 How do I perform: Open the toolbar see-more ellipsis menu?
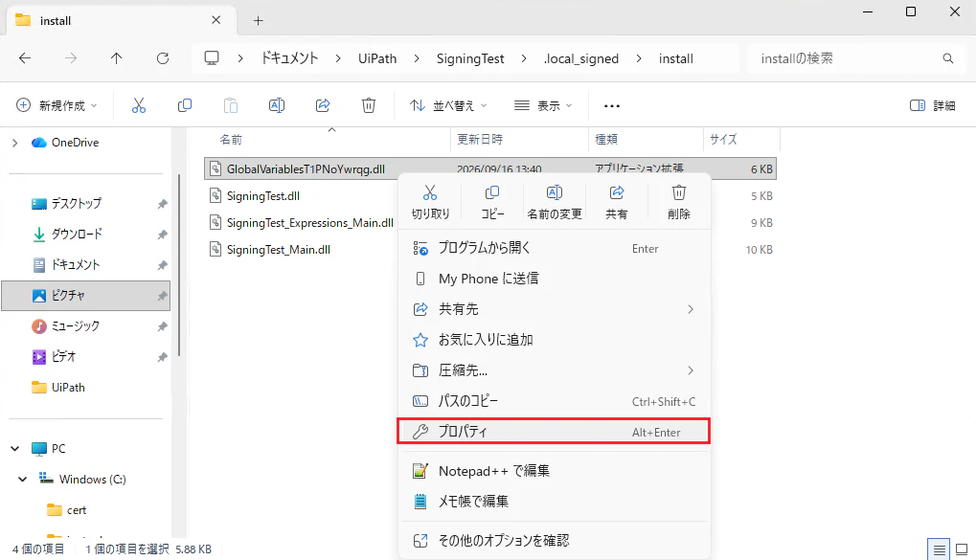(612, 105)
